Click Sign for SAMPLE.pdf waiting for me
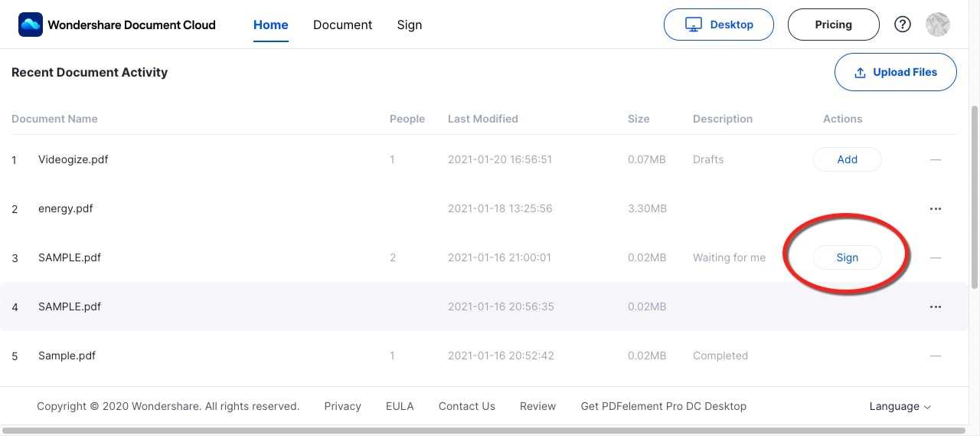The width and height of the screenshot is (980, 436). 847,257
